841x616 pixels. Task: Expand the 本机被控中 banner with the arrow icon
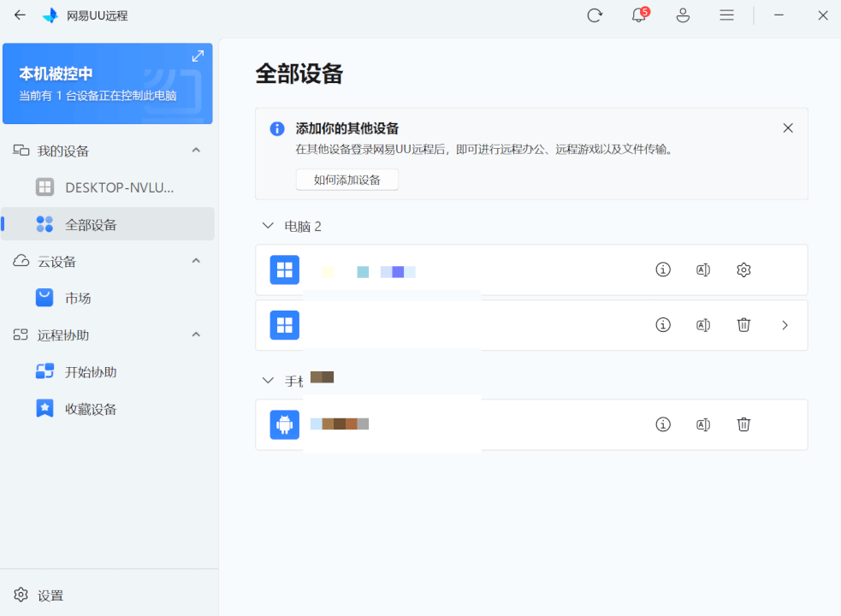coord(198,55)
